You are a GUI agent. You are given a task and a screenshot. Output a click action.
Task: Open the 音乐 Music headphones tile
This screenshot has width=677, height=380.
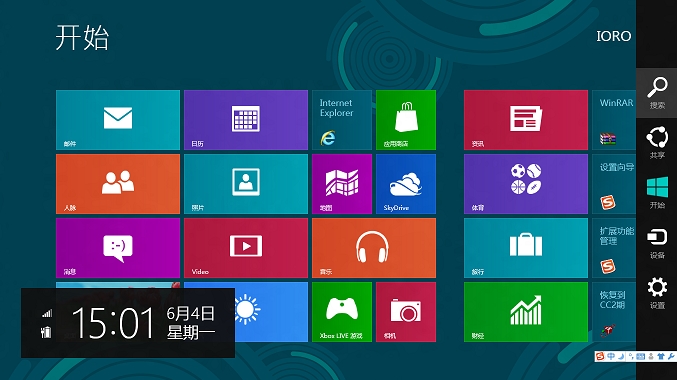[374, 248]
